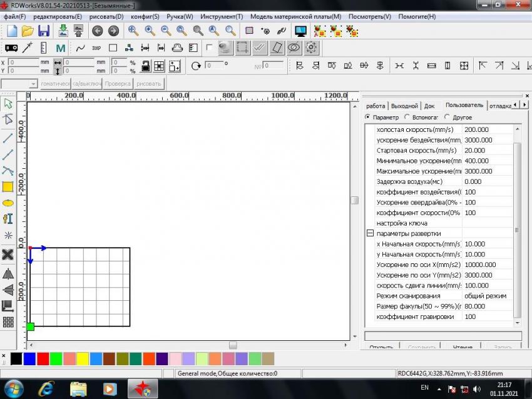
Task: Click the Проверка button
Action: click(118, 84)
